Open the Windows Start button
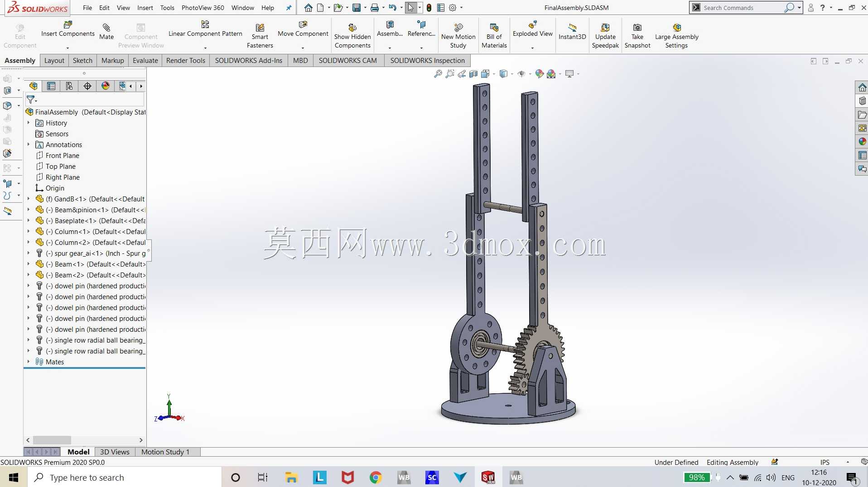The width and height of the screenshot is (868, 487). 14,477
